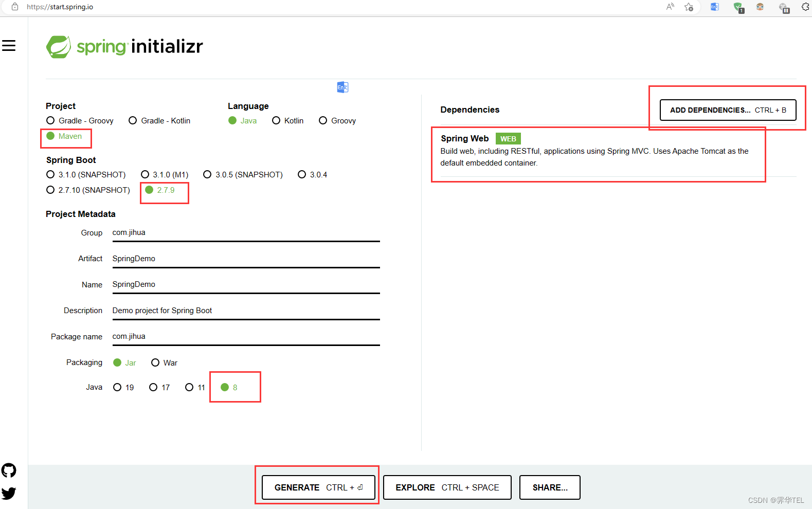This screenshot has width=812, height=509.
Task: Click the WEB tag badge
Action: coord(508,139)
